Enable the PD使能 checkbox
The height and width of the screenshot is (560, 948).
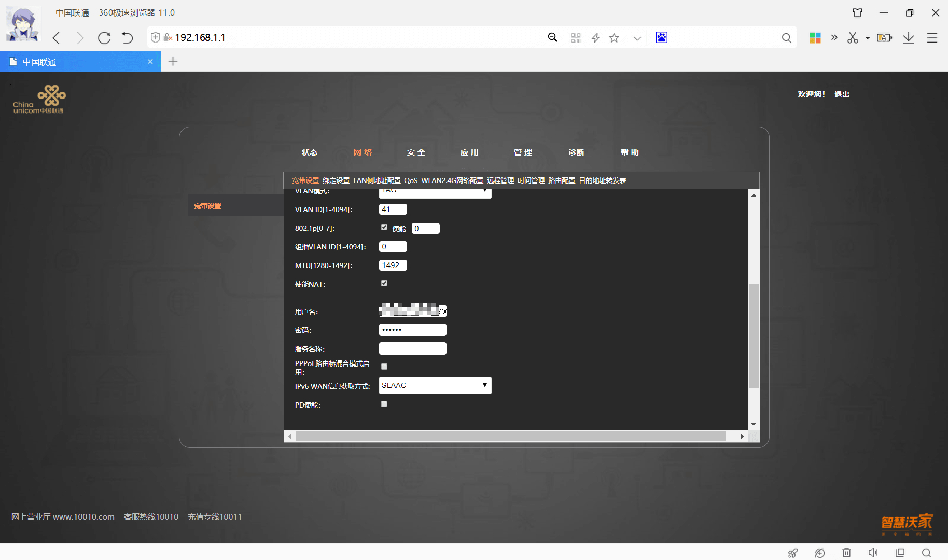point(384,404)
